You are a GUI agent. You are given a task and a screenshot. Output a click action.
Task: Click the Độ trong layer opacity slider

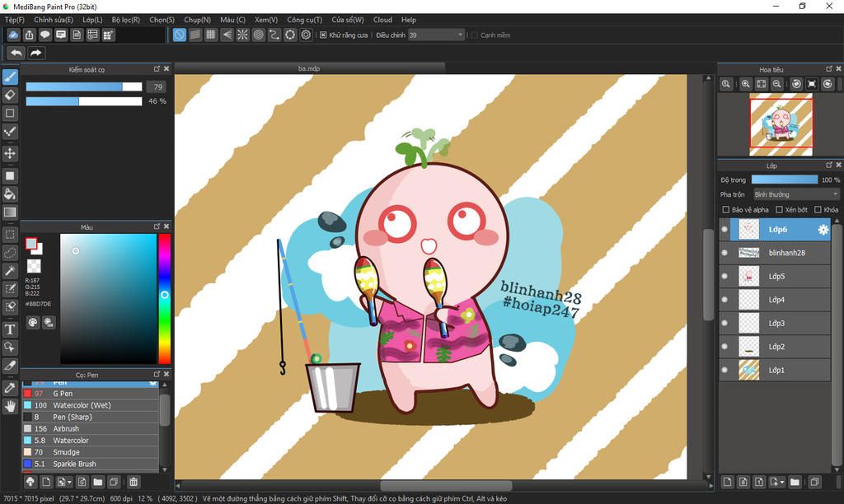pyautogui.click(x=785, y=180)
